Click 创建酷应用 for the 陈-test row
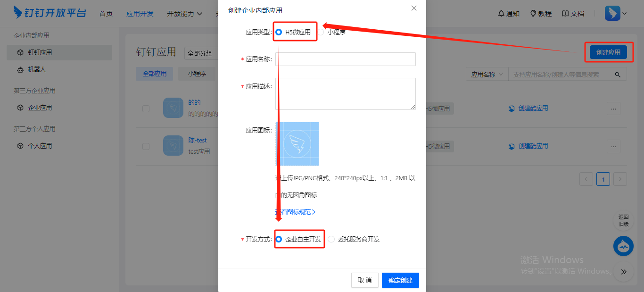This screenshot has width=644, height=292. 528,146
